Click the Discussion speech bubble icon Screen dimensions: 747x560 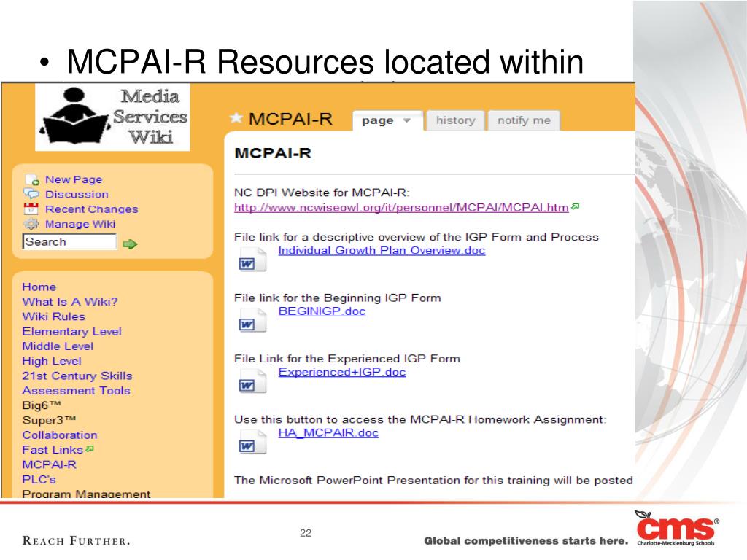coord(31,194)
